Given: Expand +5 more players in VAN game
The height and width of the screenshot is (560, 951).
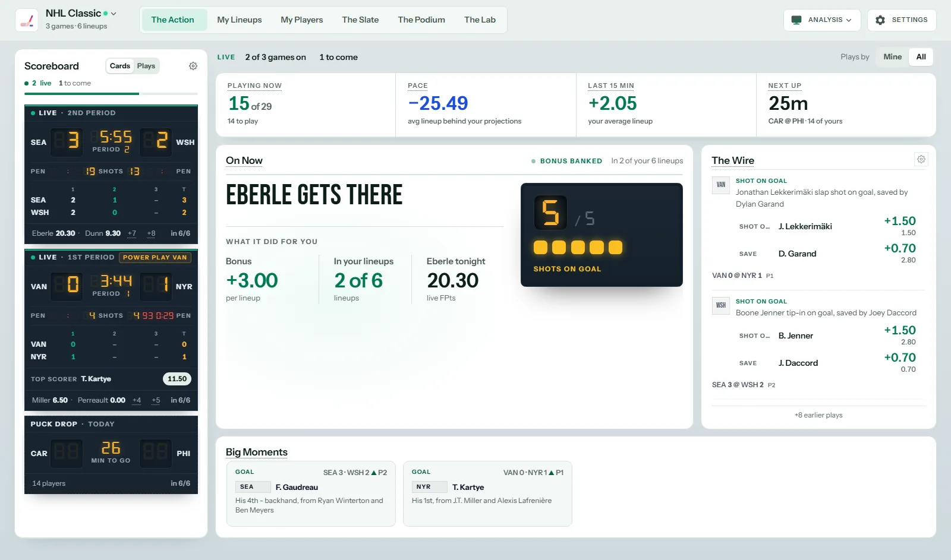Looking at the screenshot, I should (x=156, y=400).
